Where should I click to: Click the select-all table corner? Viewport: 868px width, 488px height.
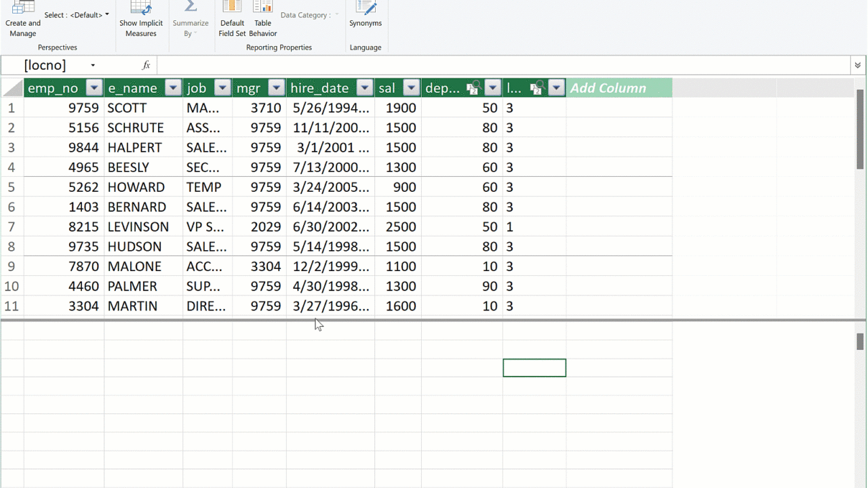(x=12, y=88)
